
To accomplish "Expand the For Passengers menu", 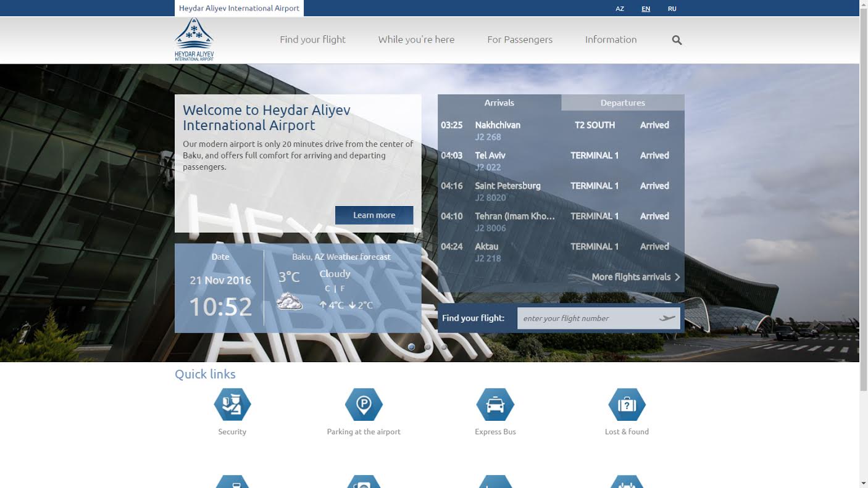I will [x=520, y=39].
